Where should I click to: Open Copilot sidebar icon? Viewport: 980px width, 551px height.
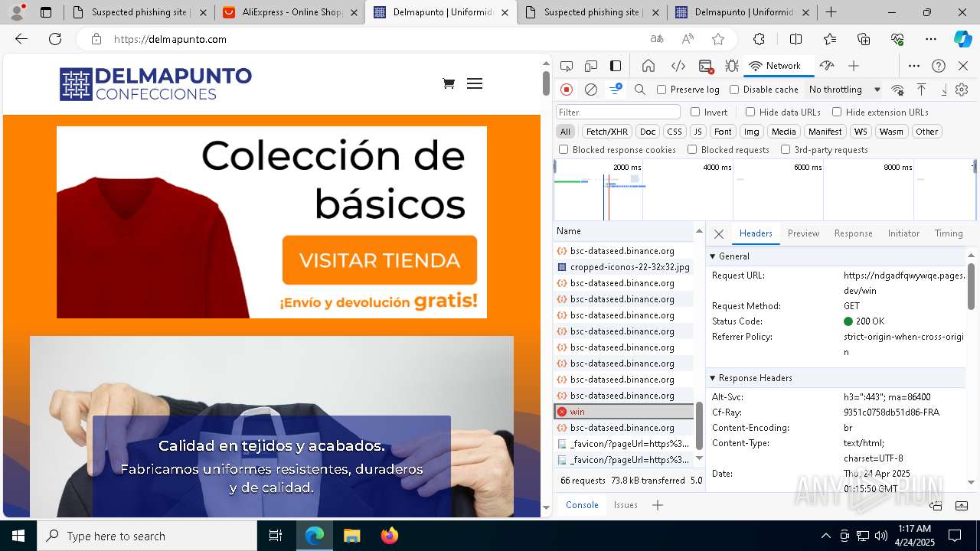coord(962,39)
